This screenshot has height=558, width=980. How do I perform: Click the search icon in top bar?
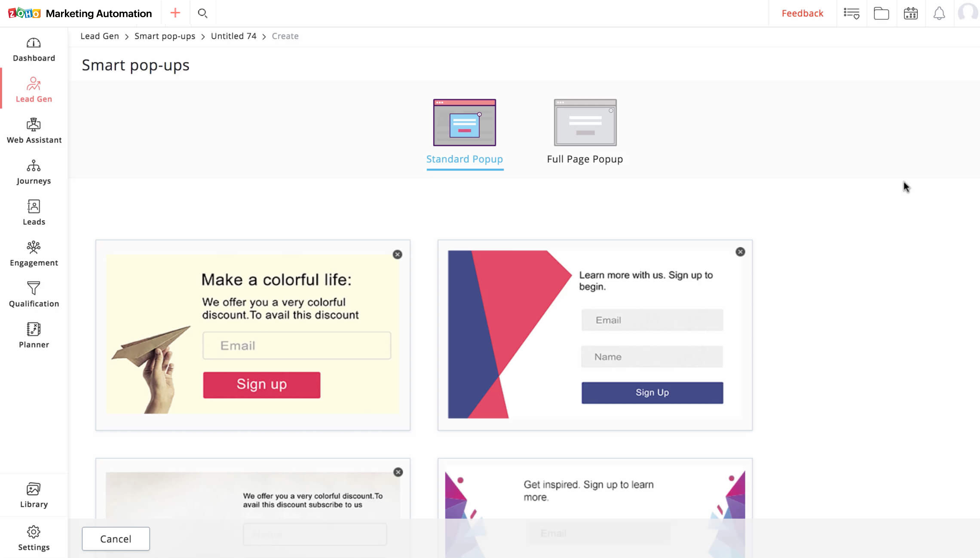tap(202, 13)
